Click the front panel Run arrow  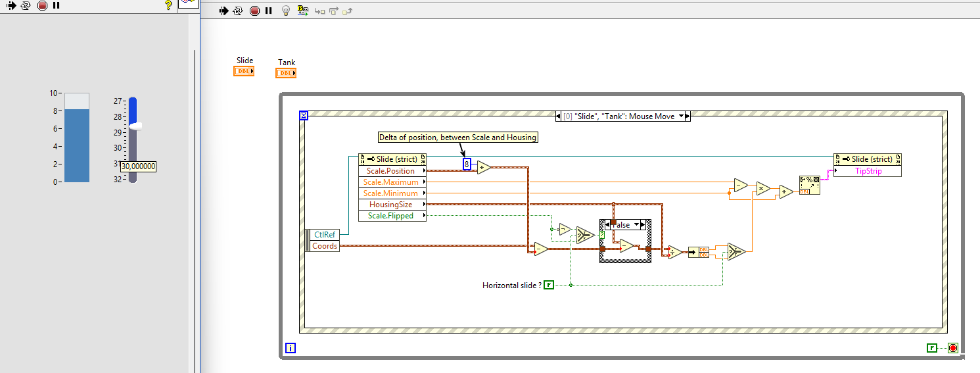[x=10, y=5]
